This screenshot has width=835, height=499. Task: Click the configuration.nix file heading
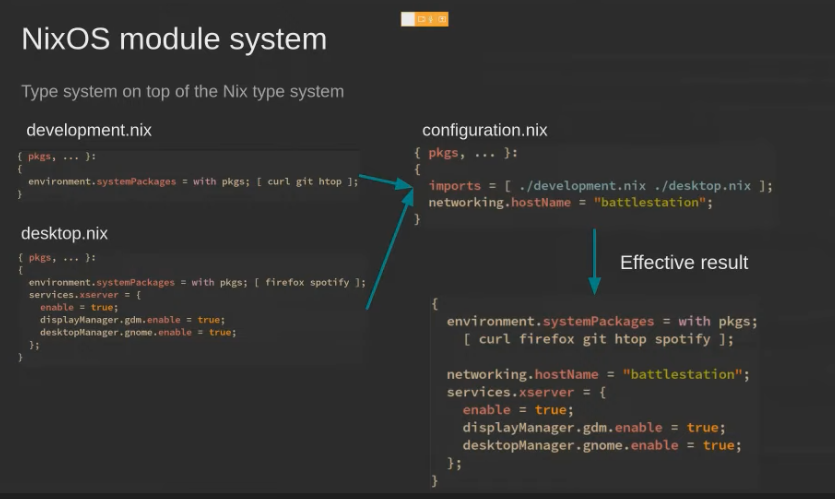coord(484,131)
